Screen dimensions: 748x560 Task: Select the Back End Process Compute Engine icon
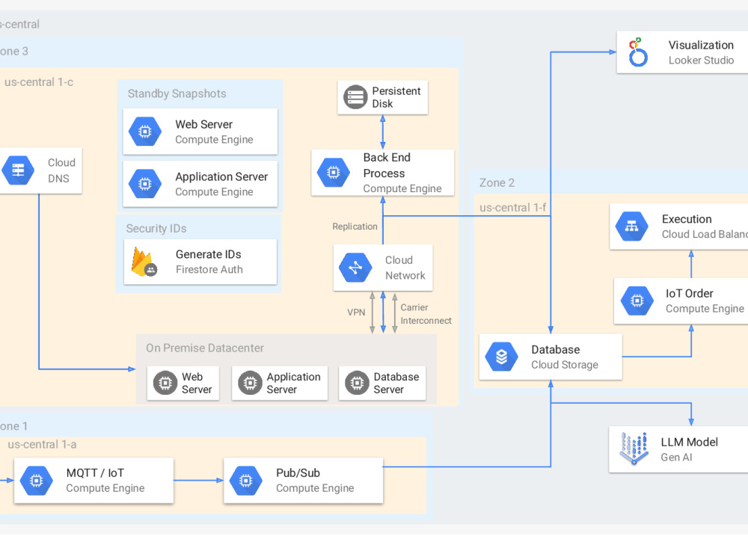334,172
